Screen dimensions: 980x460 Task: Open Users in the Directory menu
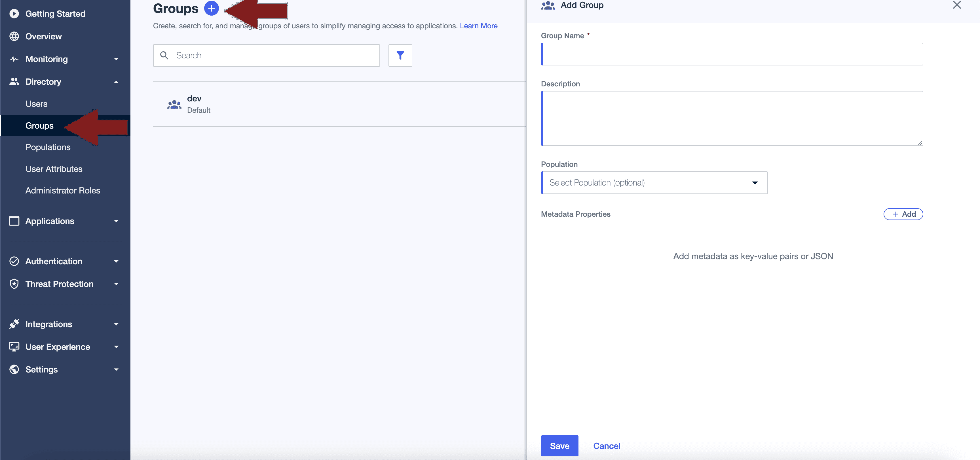37,104
